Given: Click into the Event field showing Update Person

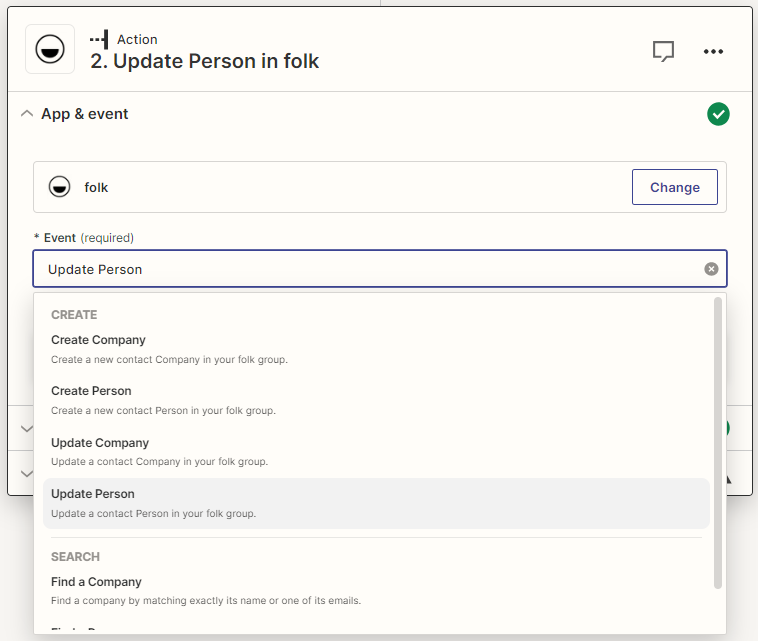Looking at the screenshot, I should tap(360, 269).
